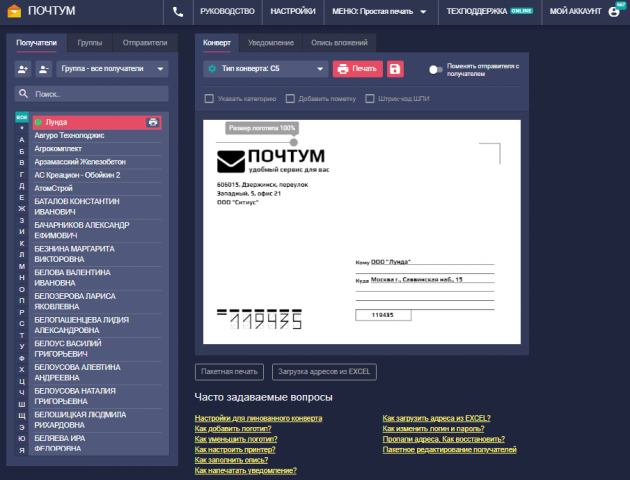Click recipient name ООО "Лунда" on envelope
630x480 pixels.
tap(391, 262)
